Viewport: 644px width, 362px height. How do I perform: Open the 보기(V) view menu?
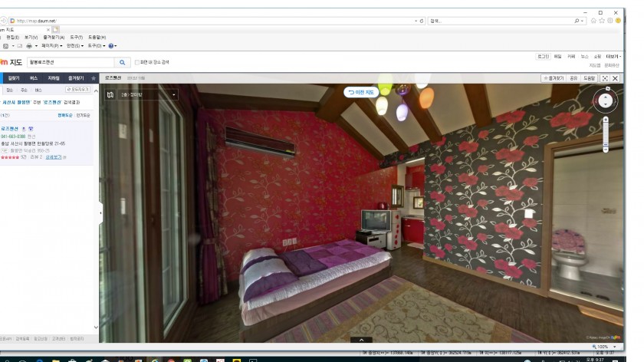coord(31,38)
